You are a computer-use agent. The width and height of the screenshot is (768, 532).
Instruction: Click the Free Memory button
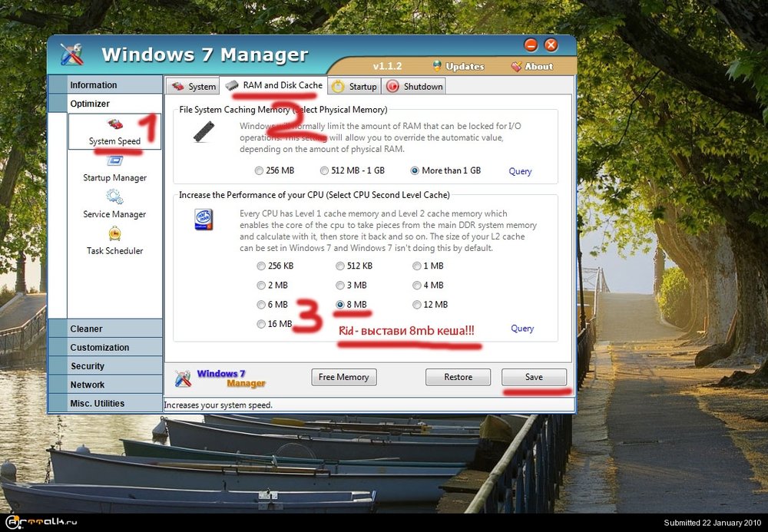343,377
